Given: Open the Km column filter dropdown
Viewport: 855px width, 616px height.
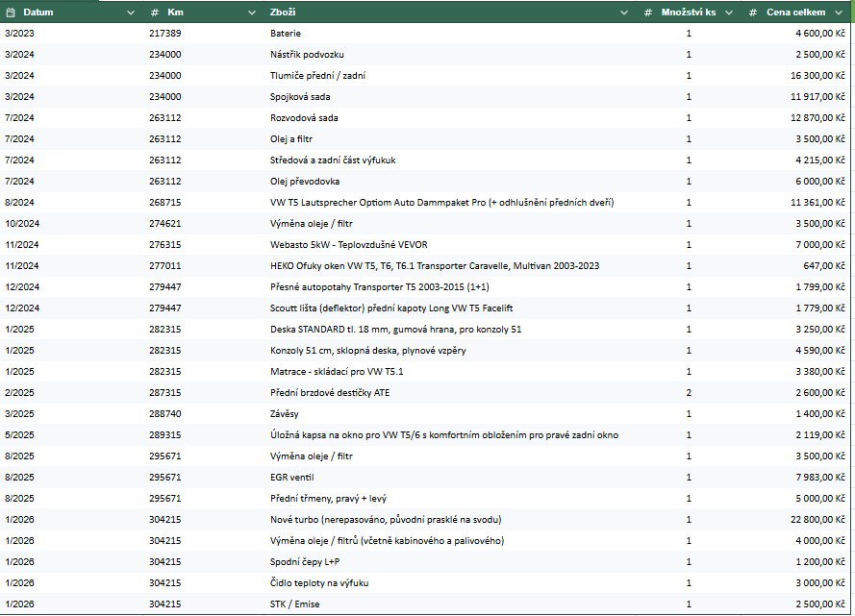Looking at the screenshot, I should click(x=253, y=12).
